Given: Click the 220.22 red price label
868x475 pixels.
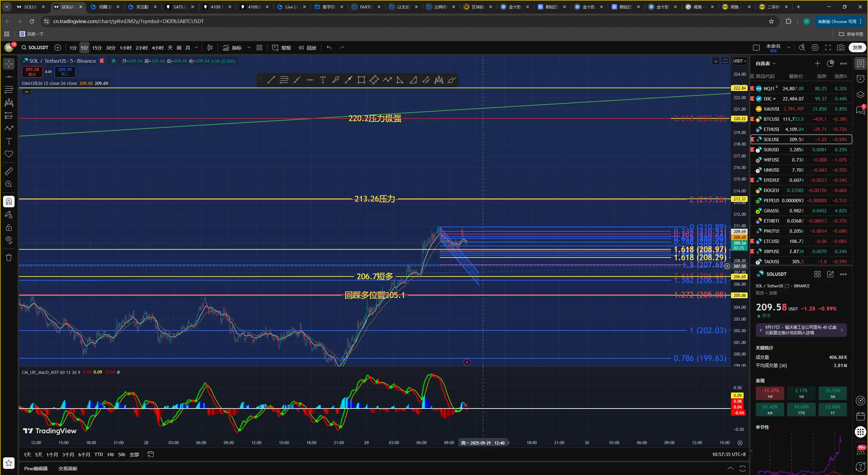Looking at the screenshot, I should click(x=739, y=119).
